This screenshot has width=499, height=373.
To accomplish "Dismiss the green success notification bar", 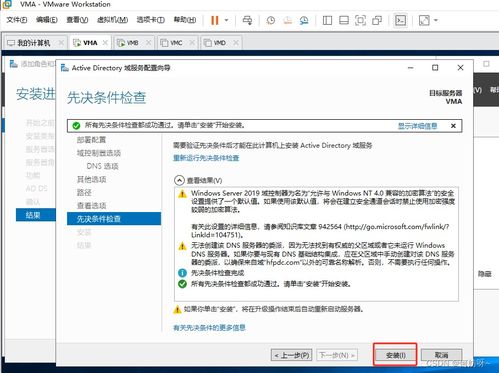I will (x=453, y=126).
